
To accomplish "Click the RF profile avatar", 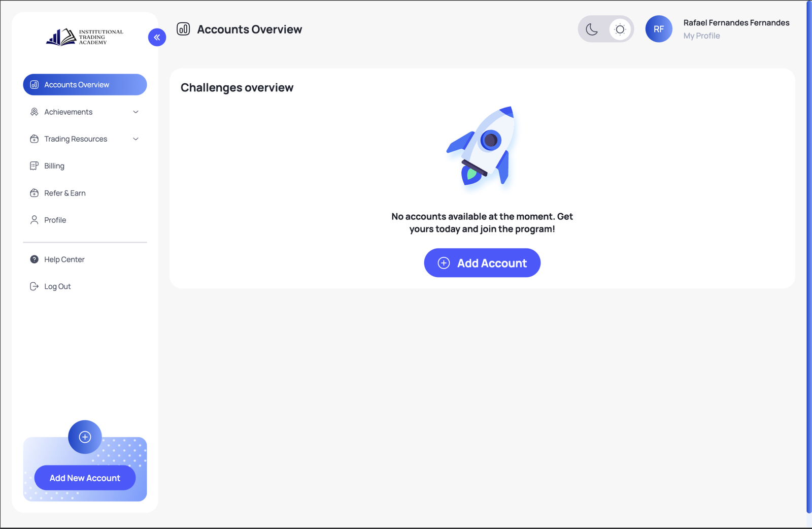I will 658,29.
